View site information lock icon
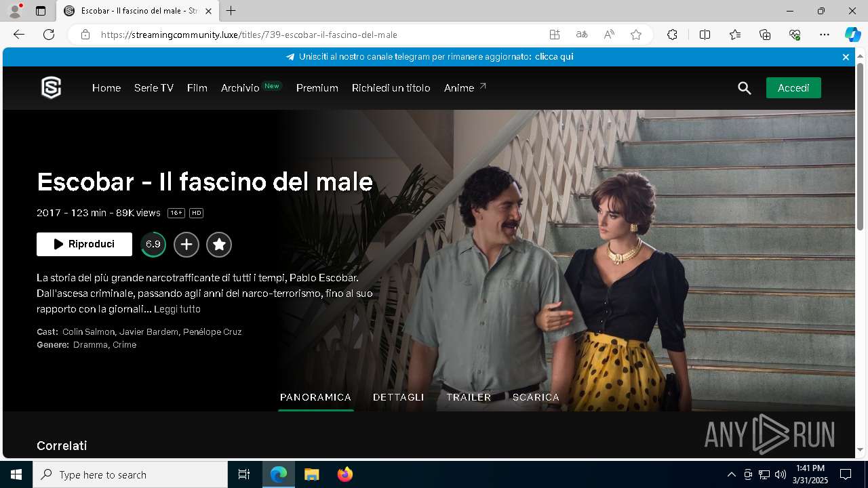868x488 pixels. pos(85,35)
